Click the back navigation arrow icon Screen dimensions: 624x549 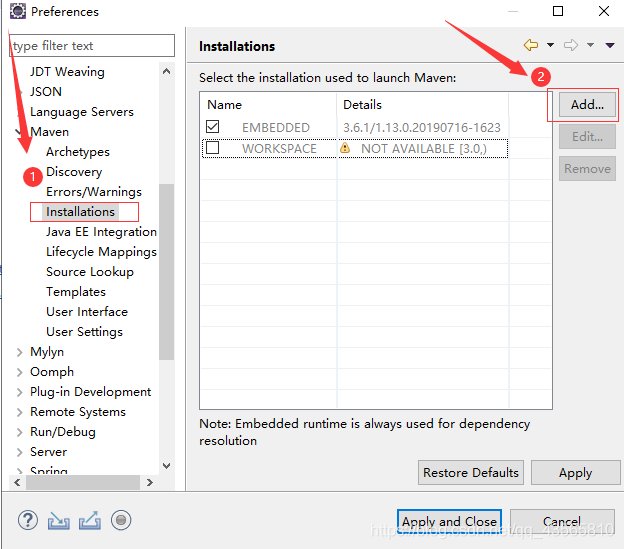click(531, 45)
